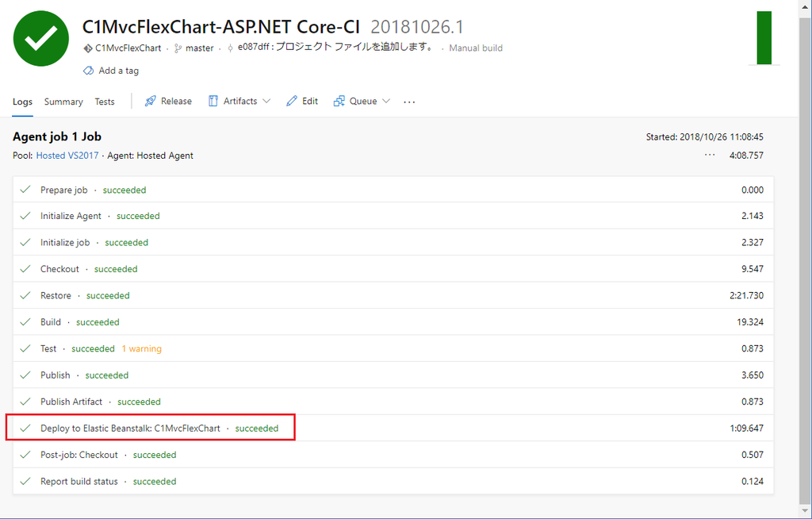This screenshot has height=519, width=812.
Task: Open the more actions ellipsis in toolbar
Action: click(409, 102)
